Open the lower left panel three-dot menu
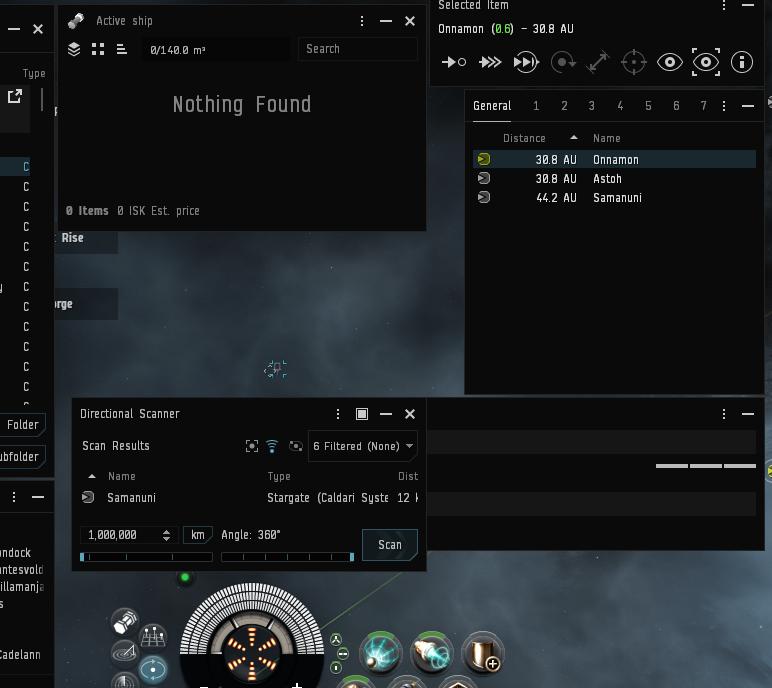Image resolution: width=772 pixels, height=688 pixels. (14, 497)
